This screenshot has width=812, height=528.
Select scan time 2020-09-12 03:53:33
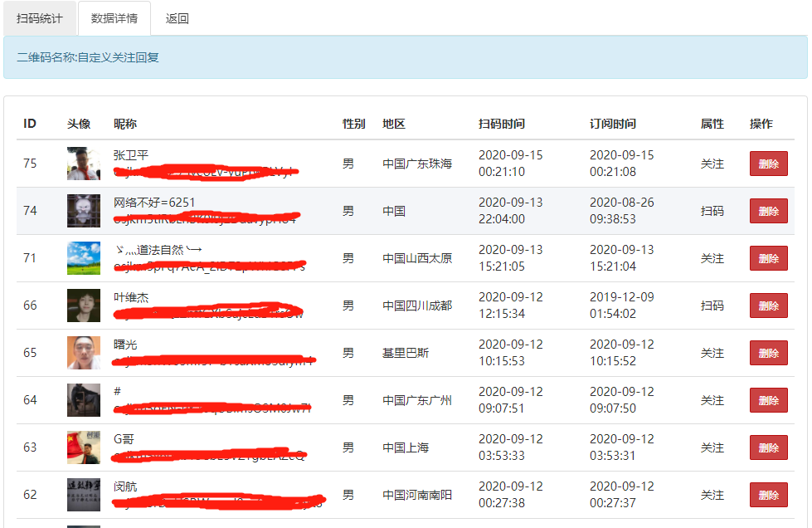[x=511, y=447]
